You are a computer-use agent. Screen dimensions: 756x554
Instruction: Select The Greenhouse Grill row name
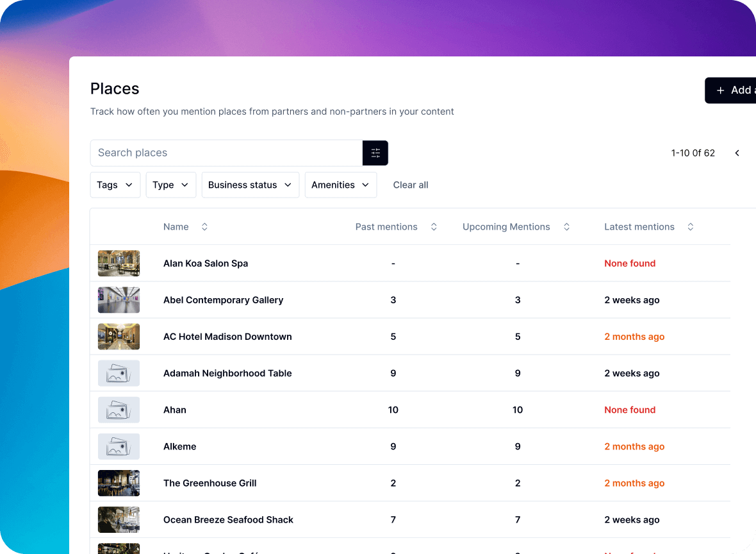point(210,483)
